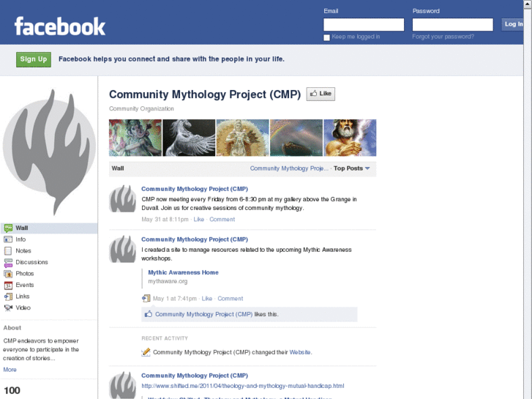Click author name on the shifted.me post

195,376
